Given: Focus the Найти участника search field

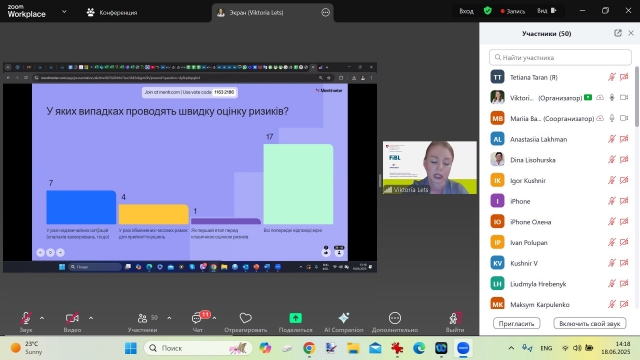Looking at the screenshot, I should click(x=560, y=58).
